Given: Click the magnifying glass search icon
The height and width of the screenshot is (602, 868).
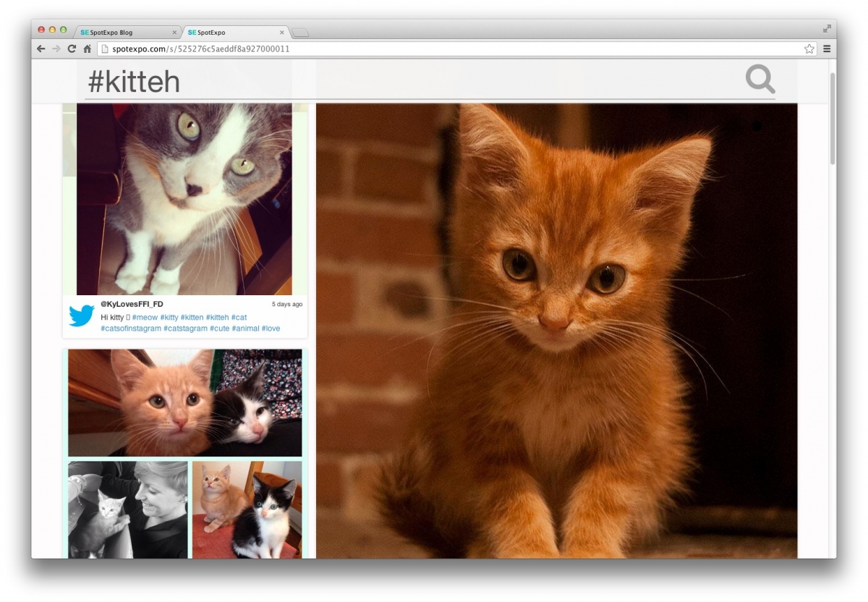Looking at the screenshot, I should tap(760, 79).
